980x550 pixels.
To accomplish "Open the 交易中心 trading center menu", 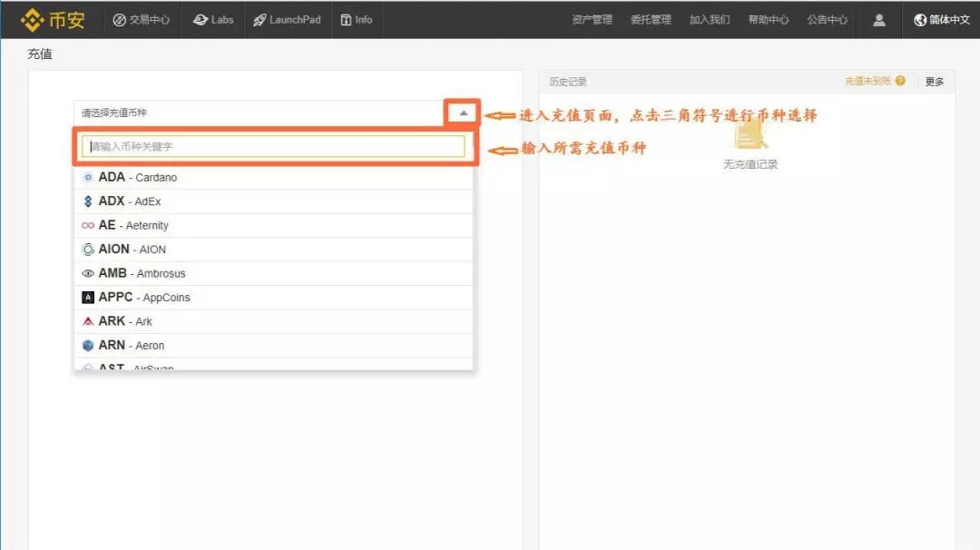I will [x=142, y=20].
